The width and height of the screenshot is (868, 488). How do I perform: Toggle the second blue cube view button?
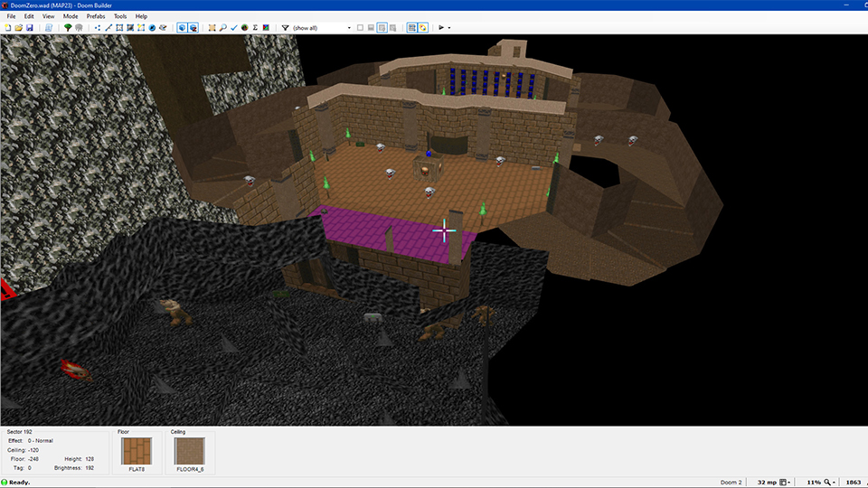(x=193, y=28)
